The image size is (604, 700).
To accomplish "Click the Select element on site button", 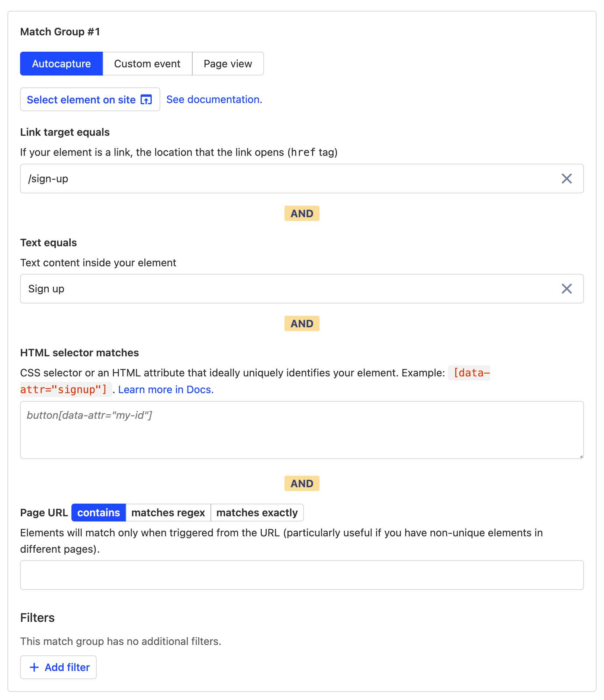I will pos(81,100).
